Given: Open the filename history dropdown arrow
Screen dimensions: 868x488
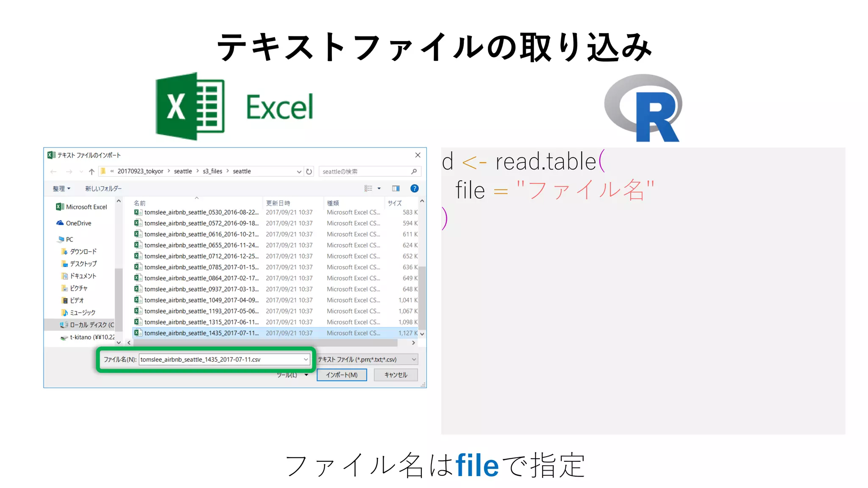Looking at the screenshot, I should tap(306, 360).
